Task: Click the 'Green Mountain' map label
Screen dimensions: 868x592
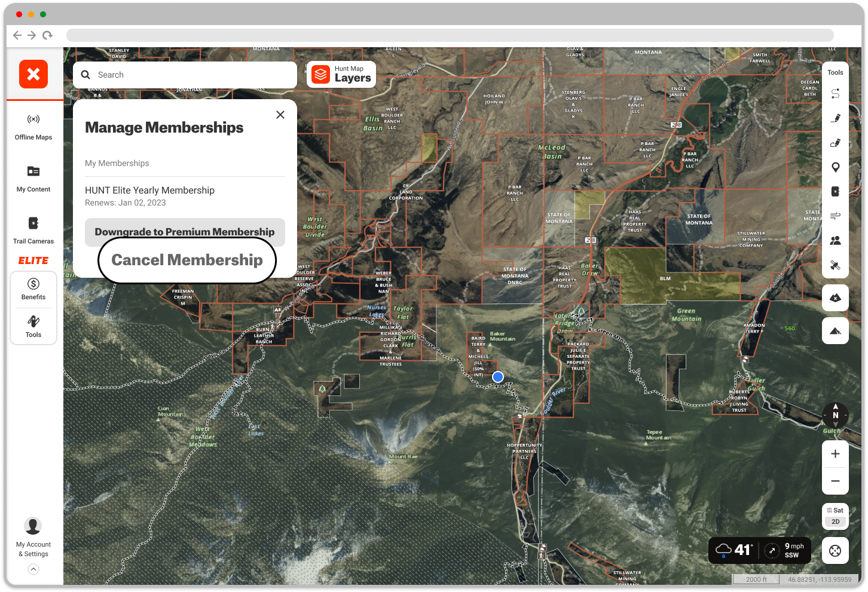Action: [686, 315]
